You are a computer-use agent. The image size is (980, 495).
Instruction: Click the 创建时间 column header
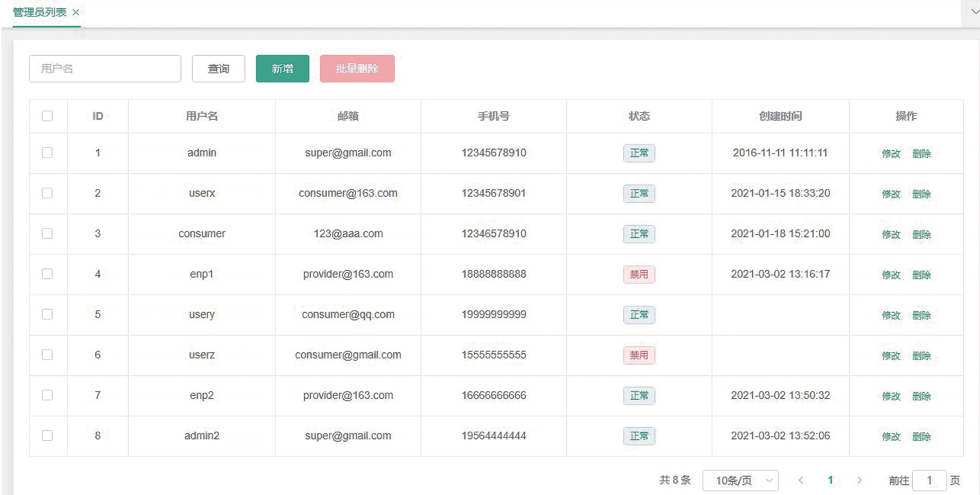tap(780, 116)
